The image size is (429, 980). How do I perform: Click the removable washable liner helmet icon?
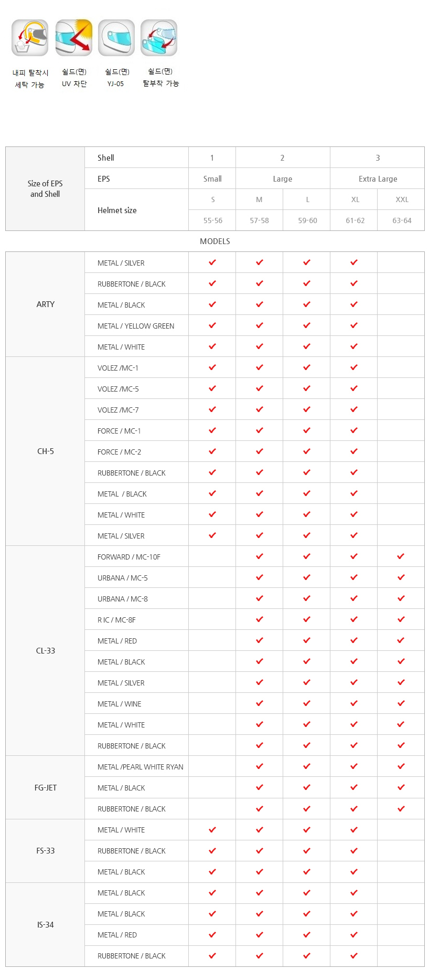(x=30, y=38)
